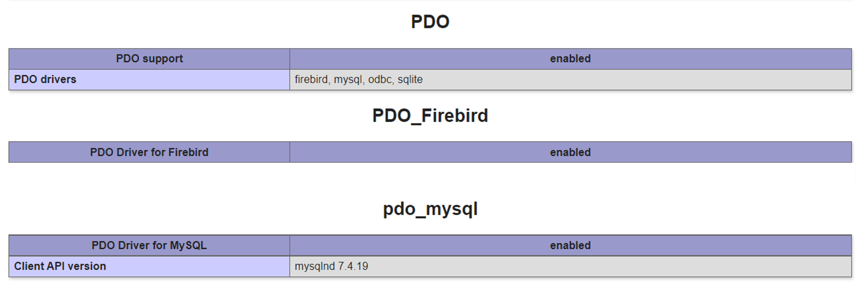Screen dimensions: 868x294
Task: Click the word mysql in drivers list
Action: [348, 80]
